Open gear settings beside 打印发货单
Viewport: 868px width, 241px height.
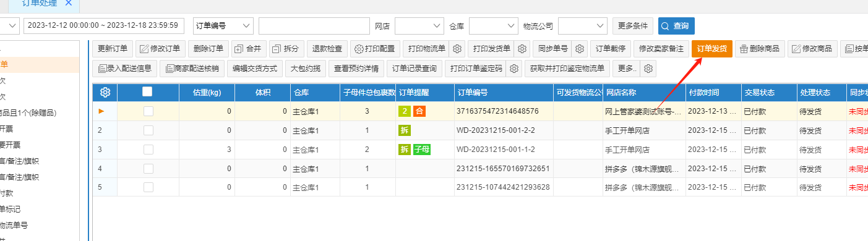click(522, 49)
